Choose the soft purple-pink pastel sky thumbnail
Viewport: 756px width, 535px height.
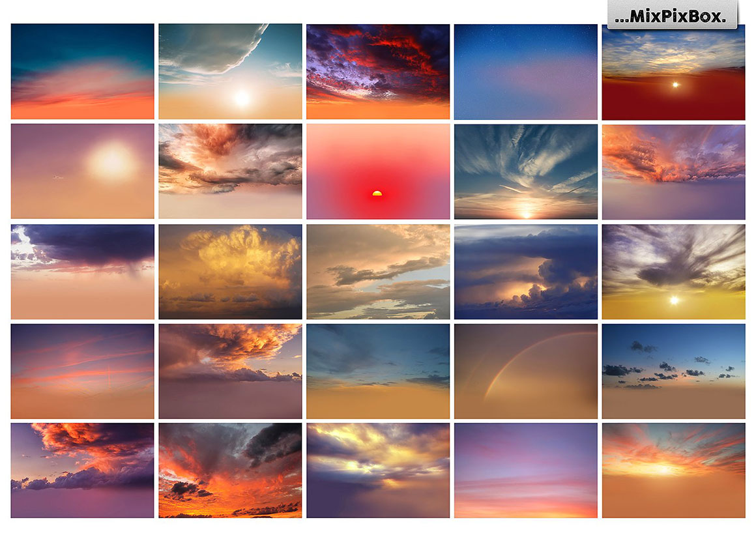(x=525, y=470)
